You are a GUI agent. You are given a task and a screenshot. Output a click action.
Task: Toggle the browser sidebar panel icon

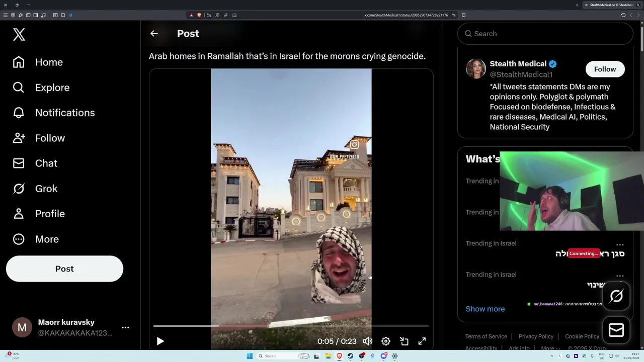click(36, 15)
